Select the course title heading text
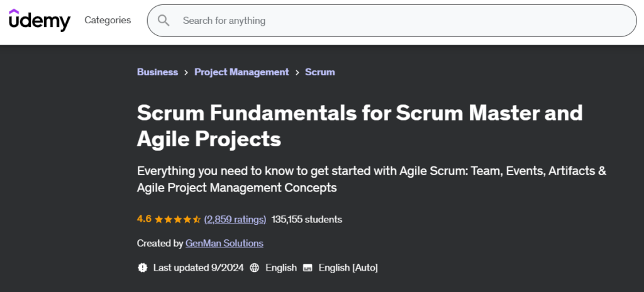Image resolution: width=644 pixels, height=292 pixels. pos(359,126)
